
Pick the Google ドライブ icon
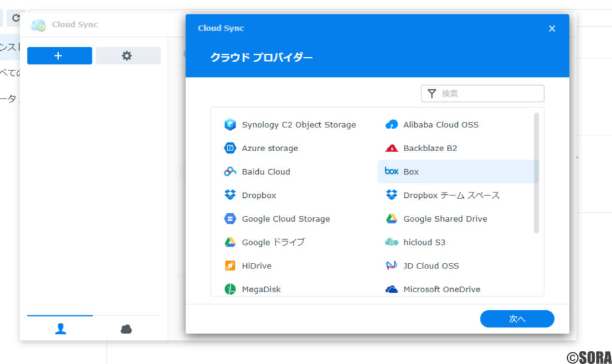tap(230, 242)
